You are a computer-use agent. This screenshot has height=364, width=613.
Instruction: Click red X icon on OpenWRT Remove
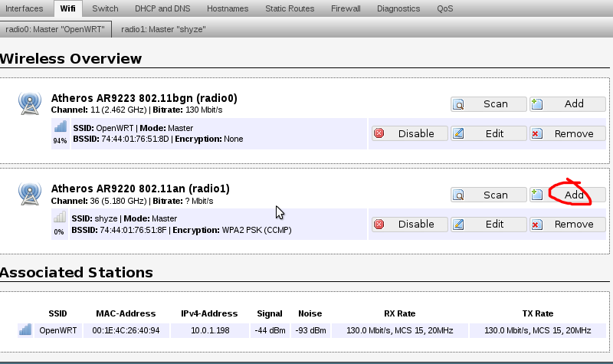click(x=537, y=134)
